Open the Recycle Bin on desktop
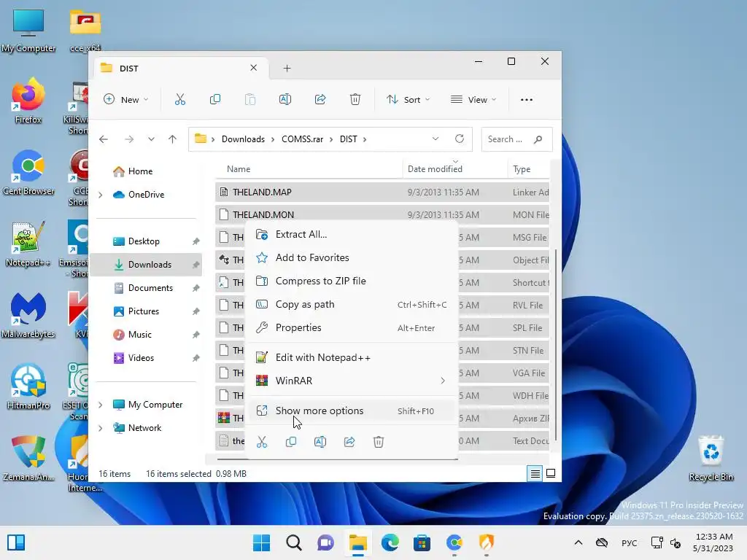Image resolution: width=747 pixels, height=560 pixels. click(x=711, y=458)
